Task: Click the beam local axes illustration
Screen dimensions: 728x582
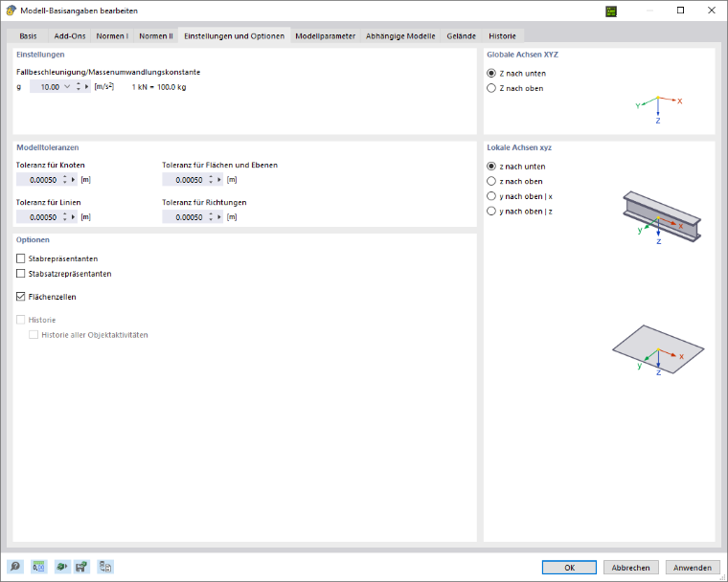Action: pyautogui.click(x=661, y=218)
